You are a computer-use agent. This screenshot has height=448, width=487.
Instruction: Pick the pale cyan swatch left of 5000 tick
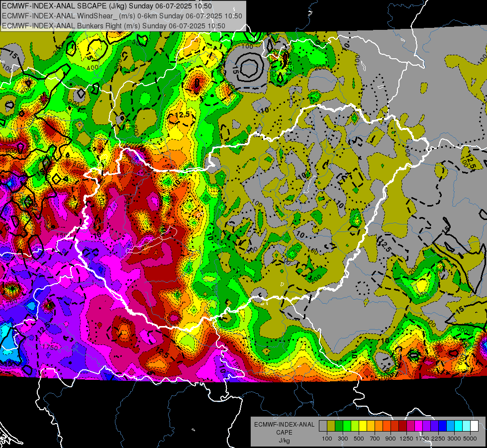coord(467,426)
